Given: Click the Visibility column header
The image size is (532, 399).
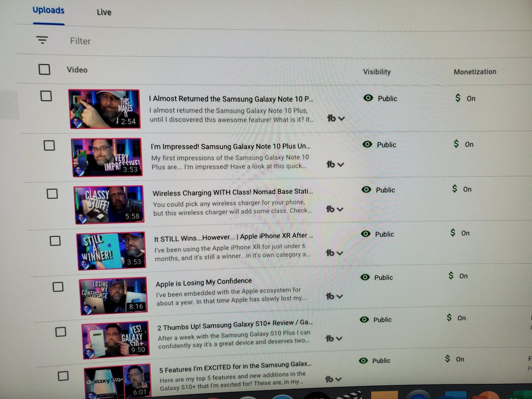Looking at the screenshot, I should pos(377,71).
